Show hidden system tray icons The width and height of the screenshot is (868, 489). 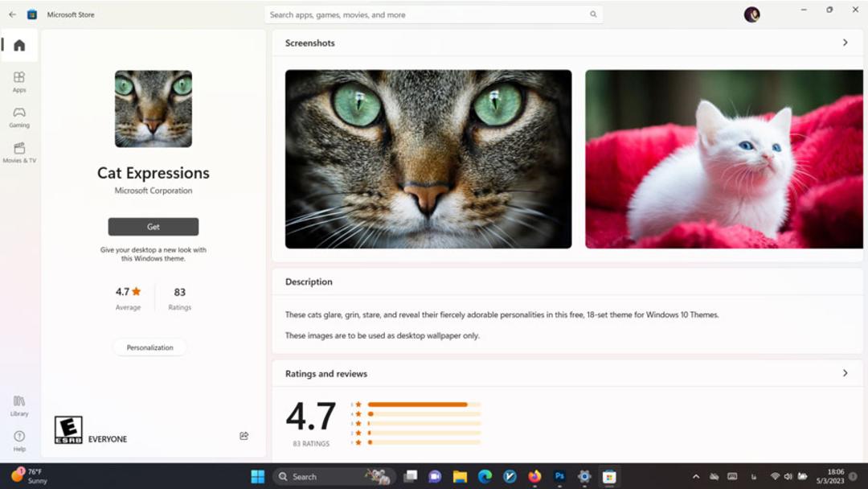[696, 476]
